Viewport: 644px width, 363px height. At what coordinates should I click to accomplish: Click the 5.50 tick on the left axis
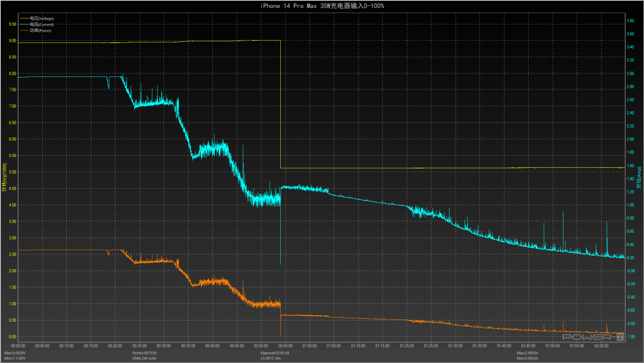[13, 156]
